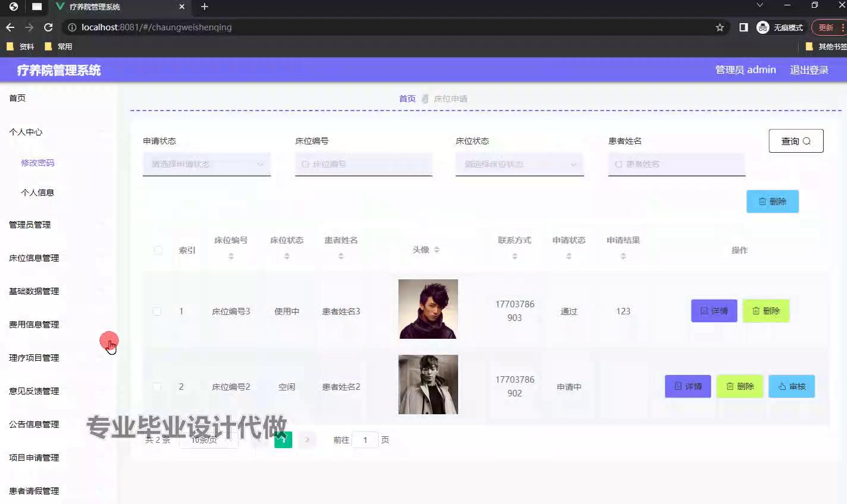Click the 患者姓名 search input field

(x=676, y=164)
